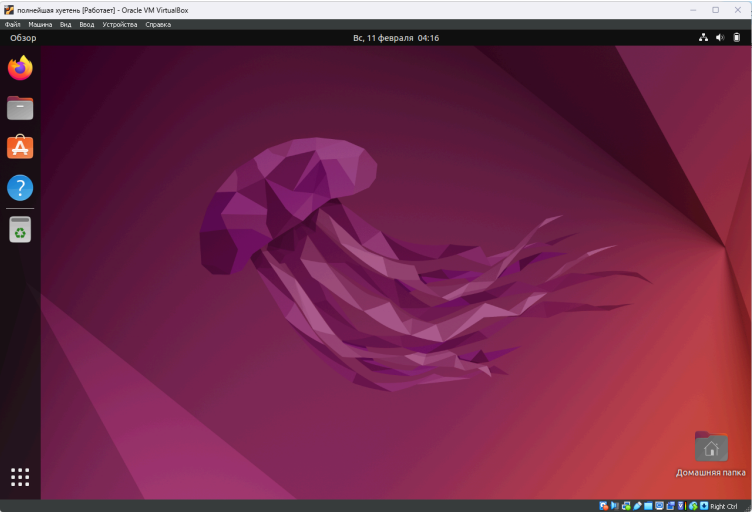Click VirtualBox network adapter status icon

coord(626,506)
